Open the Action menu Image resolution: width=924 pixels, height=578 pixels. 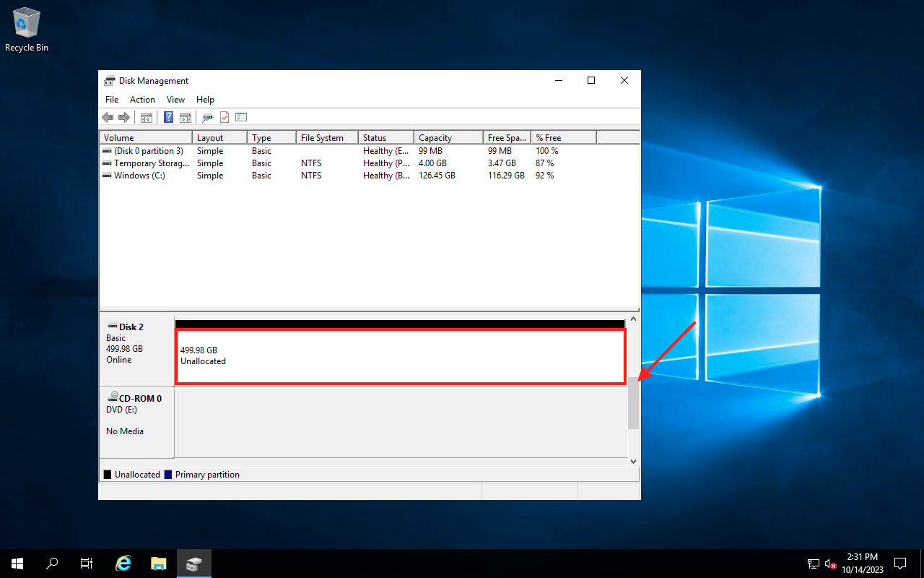pos(142,100)
